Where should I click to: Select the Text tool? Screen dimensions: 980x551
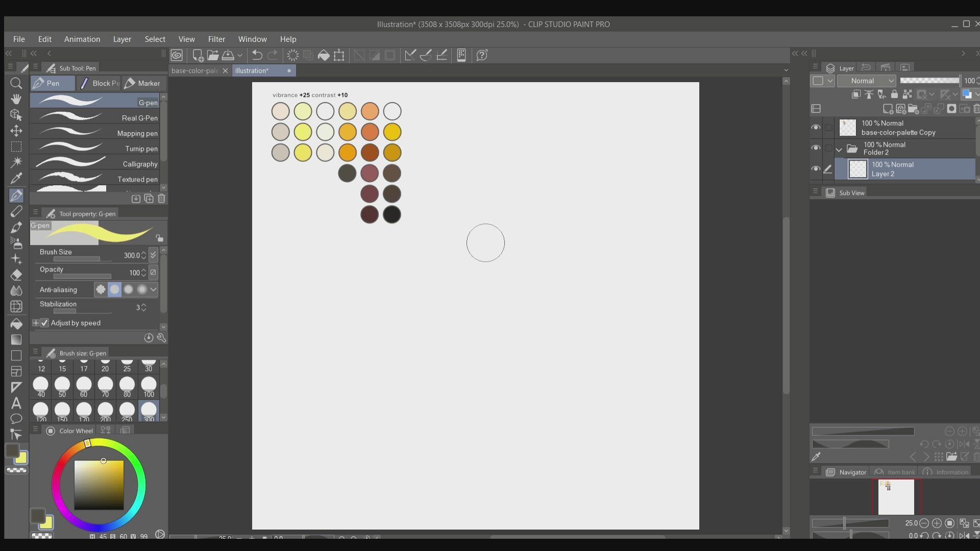pyautogui.click(x=16, y=403)
